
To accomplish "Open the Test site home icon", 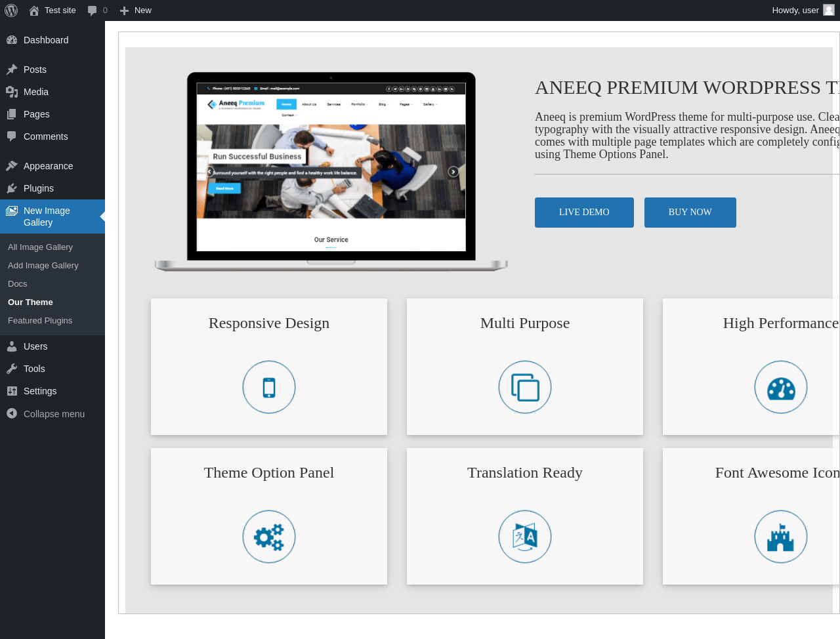I will (x=34, y=10).
